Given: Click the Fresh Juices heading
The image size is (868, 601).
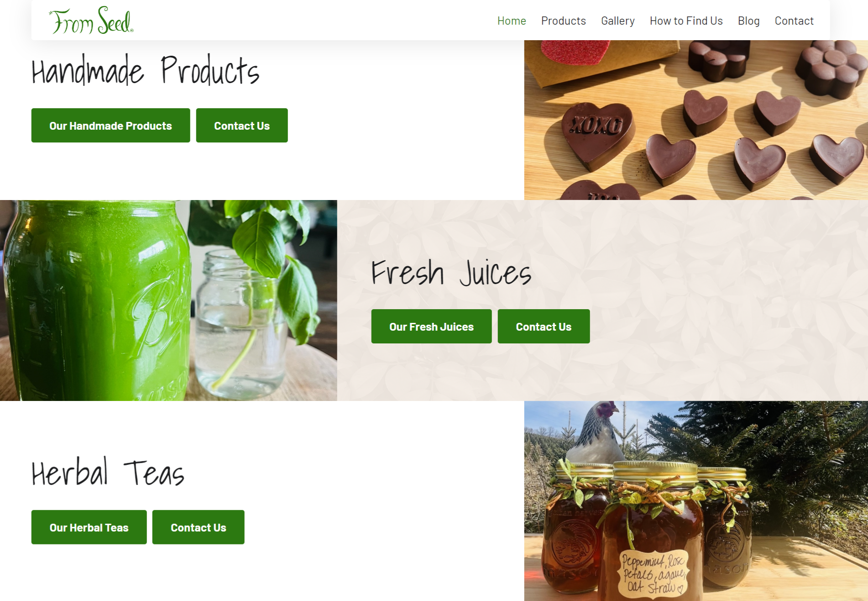Looking at the screenshot, I should click(451, 272).
